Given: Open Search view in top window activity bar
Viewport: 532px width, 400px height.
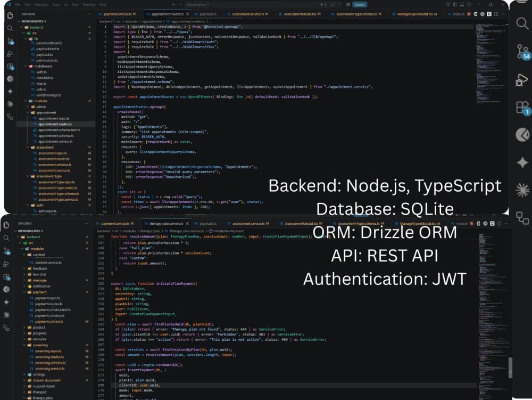Looking at the screenshot, I should pos(10,28).
